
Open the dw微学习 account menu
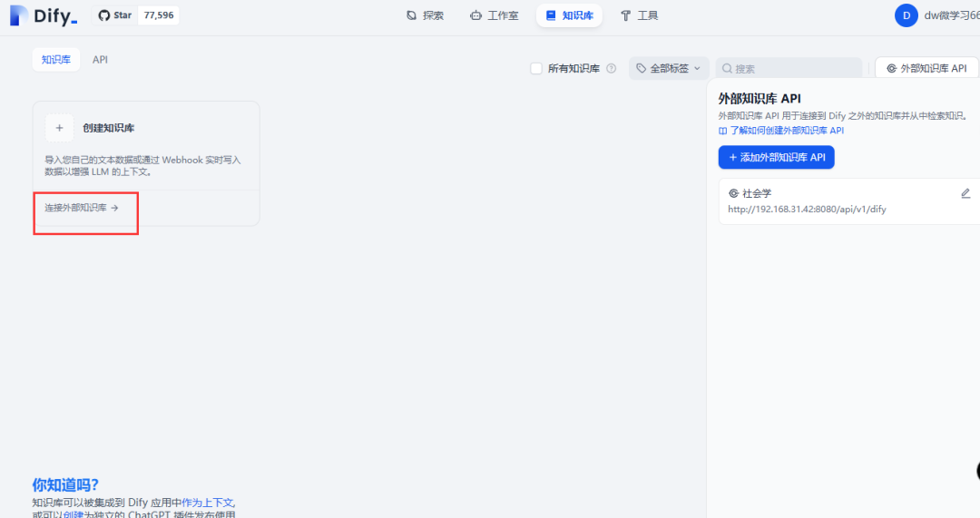(x=951, y=15)
